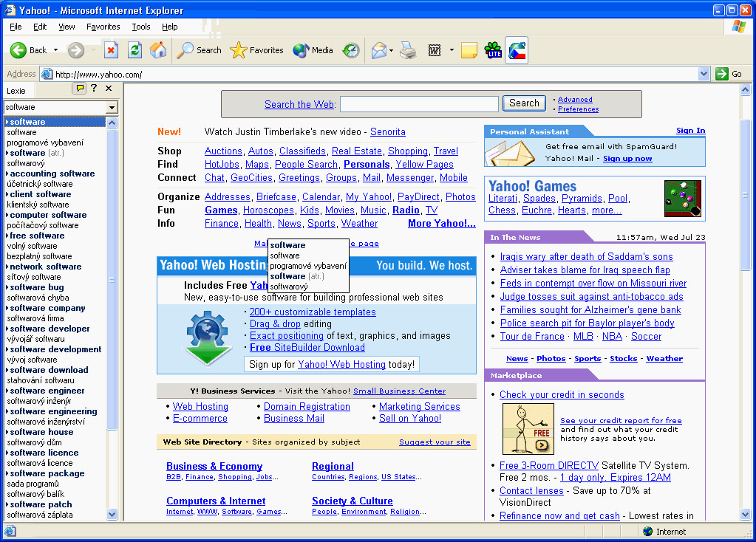This screenshot has height=542, width=756.
Task: Click the Lexie list scroll down arrow
Action: pos(112,515)
